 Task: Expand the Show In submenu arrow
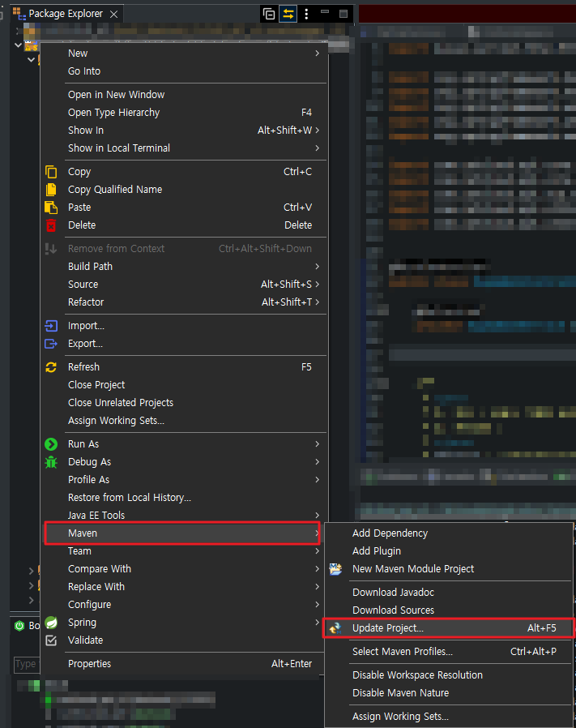coord(317,131)
